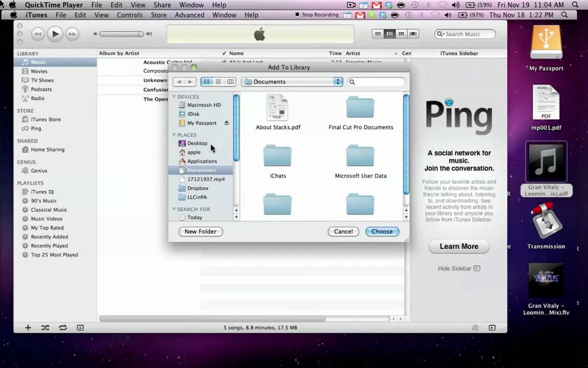Toggle the artwork viewer button

point(80,328)
